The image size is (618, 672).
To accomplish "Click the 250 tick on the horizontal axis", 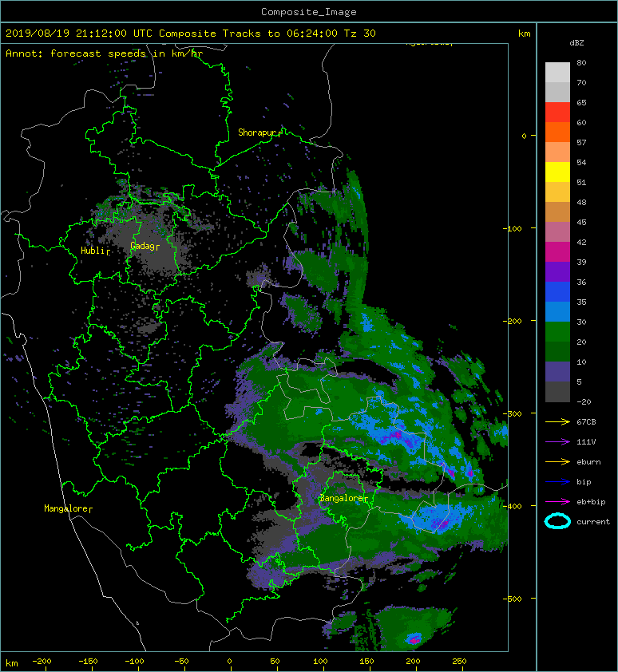I will click(459, 662).
